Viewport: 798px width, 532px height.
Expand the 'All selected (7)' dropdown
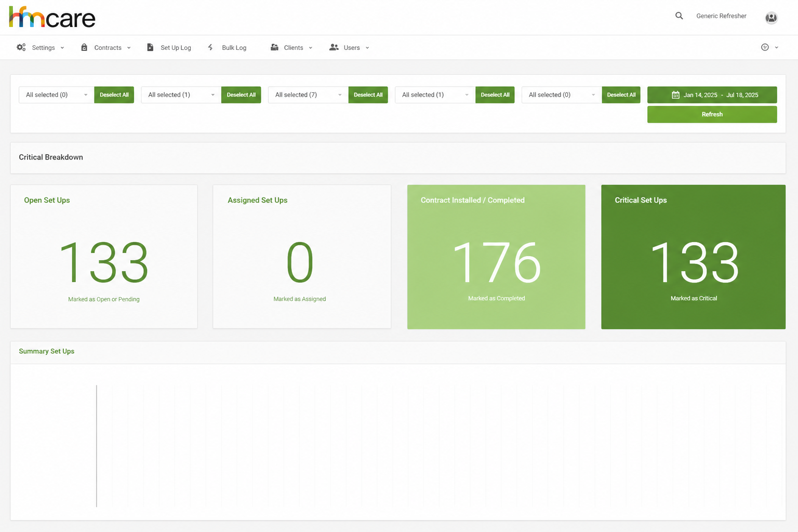click(308, 95)
